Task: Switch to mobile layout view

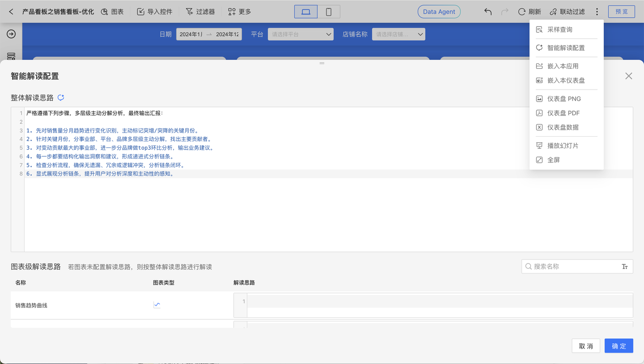Action: (x=329, y=12)
